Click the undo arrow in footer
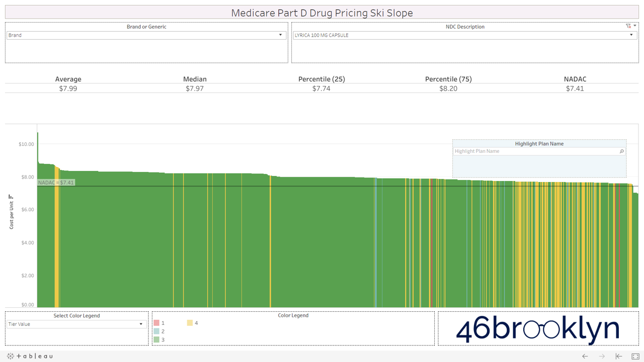 [585, 356]
